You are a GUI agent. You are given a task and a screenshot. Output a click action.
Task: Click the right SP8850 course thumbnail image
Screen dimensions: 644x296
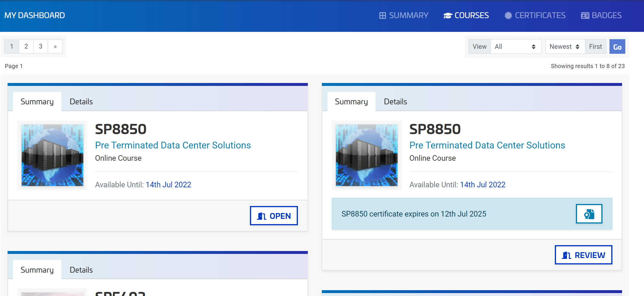point(367,155)
